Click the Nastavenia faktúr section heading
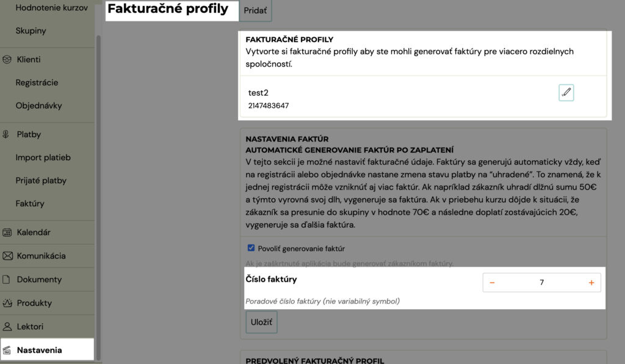 [287, 139]
